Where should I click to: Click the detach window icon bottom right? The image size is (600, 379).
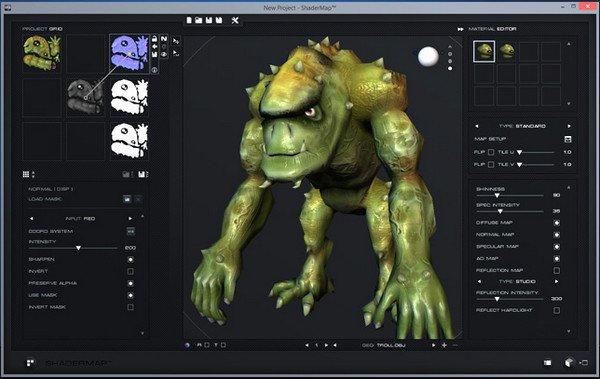pos(584,363)
